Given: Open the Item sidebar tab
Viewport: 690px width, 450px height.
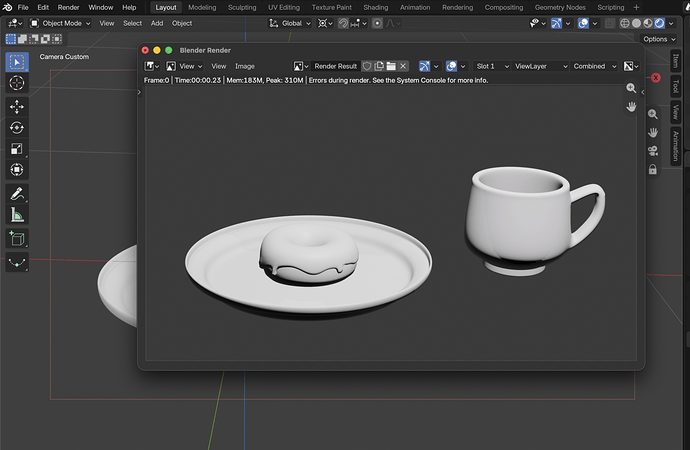Looking at the screenshot, I should (675, 61).
